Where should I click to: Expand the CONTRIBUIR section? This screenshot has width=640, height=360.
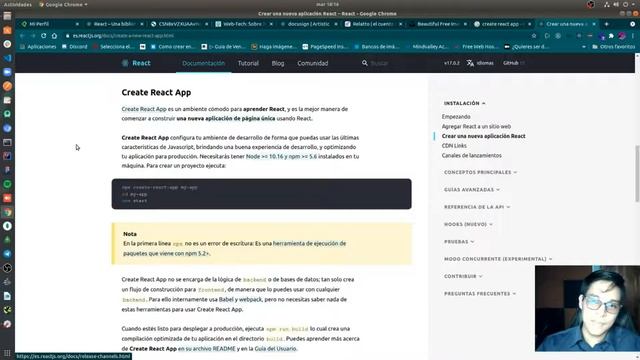(463, 276)
